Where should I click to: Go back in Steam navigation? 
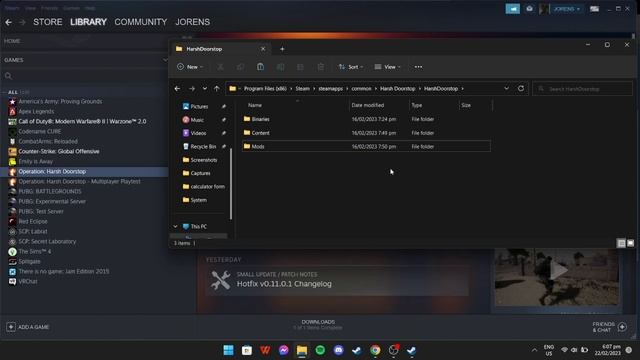(9, 22)
